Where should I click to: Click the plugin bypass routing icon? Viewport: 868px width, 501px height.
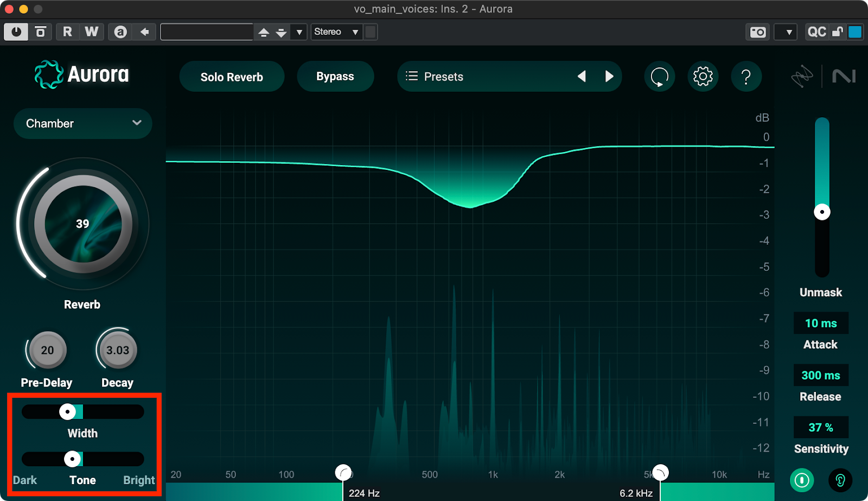click(41, 32)
